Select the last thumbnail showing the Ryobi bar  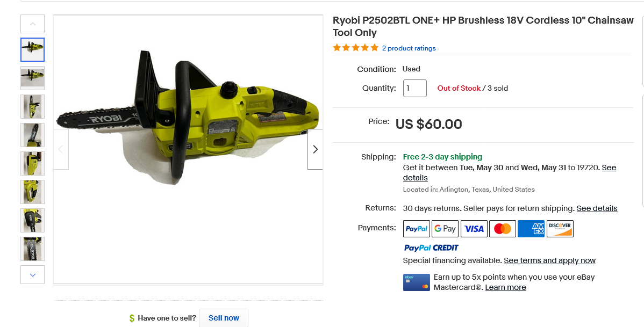[33, 249]
